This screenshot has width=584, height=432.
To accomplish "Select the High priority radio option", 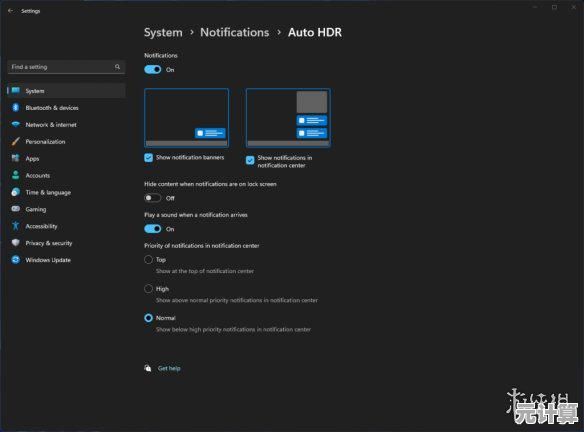I will pos(149,289).
